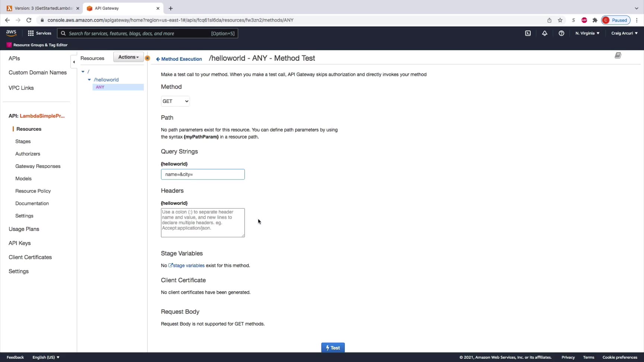Screen dimensions: 644x362
Task: Collapse the root / resource tree node
Action: click(x=83, y=72)
